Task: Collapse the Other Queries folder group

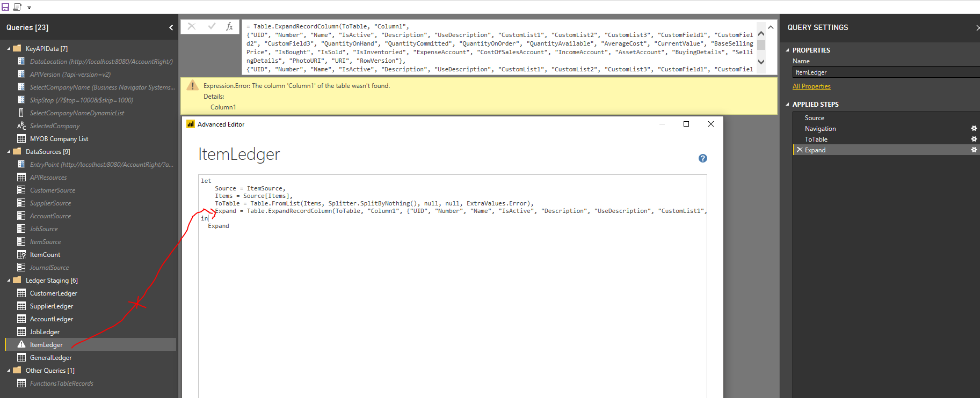Action: 9,371
